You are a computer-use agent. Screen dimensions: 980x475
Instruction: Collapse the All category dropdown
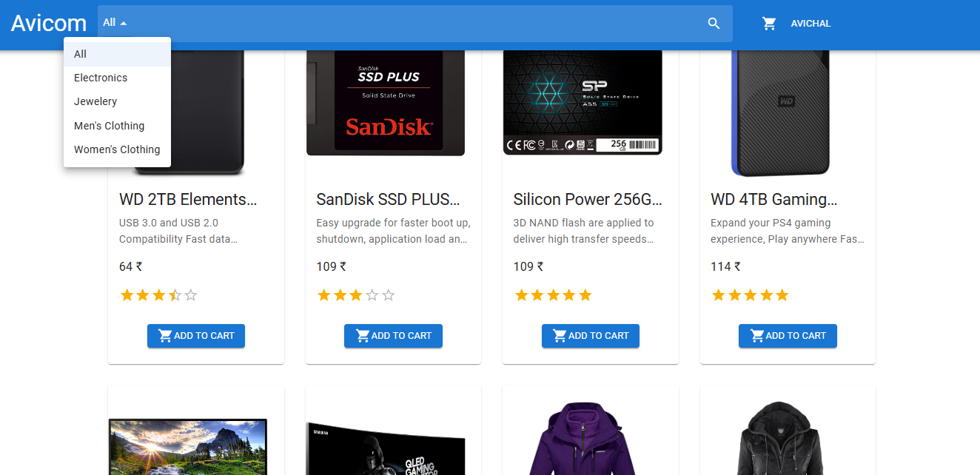click(115, 23)
